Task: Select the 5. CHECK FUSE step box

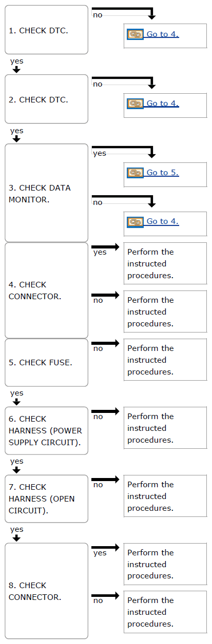Action: click(x=47, y=362)
